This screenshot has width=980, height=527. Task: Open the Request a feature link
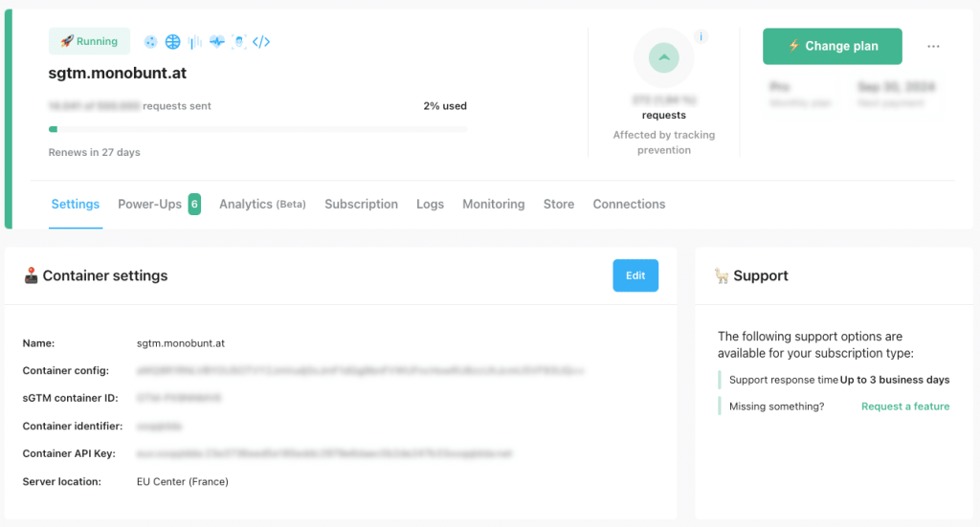coord(905,406)
